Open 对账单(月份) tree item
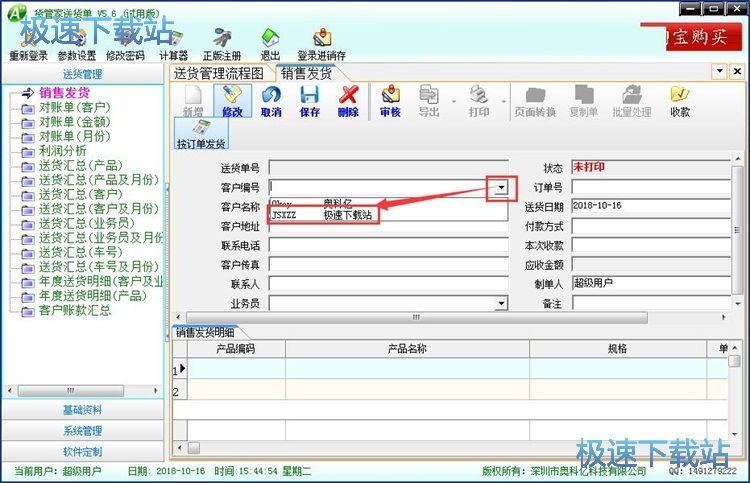The image size is (750, 483). [75, 136]
